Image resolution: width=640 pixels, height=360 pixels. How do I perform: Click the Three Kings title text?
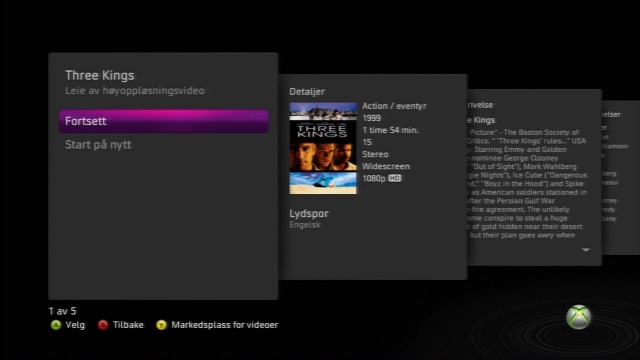pos(100,76)
